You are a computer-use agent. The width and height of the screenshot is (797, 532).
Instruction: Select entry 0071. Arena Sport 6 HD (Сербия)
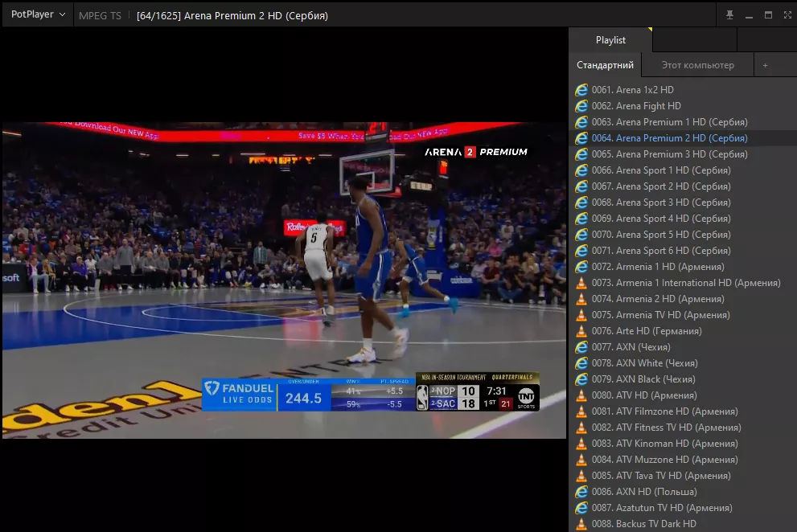pos(683,251)
